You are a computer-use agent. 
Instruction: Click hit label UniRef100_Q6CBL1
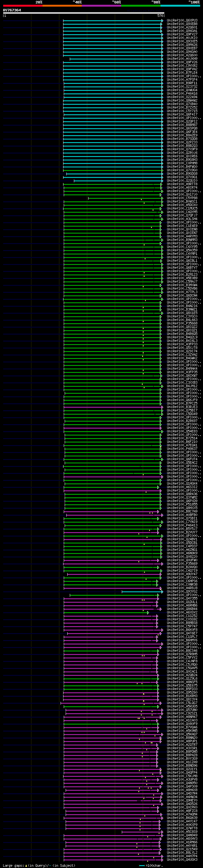coord(182,261)
